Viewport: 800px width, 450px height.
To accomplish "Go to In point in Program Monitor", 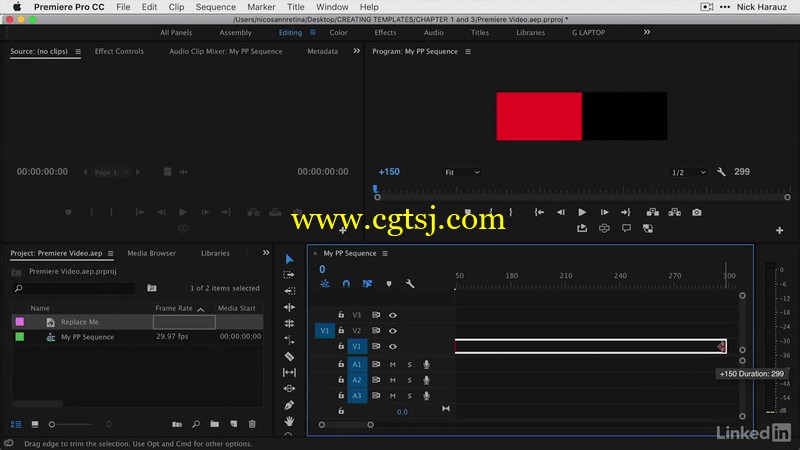I will coord(539,212).
